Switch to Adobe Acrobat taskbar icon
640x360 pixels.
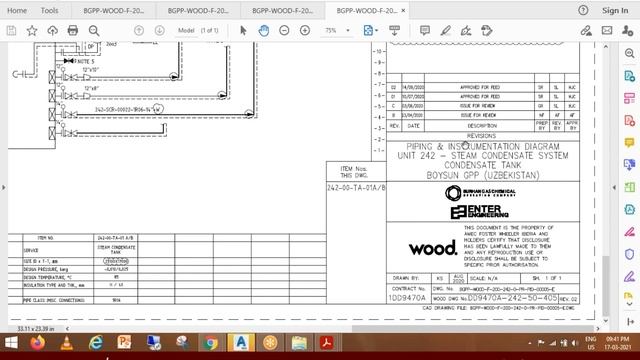327,343
